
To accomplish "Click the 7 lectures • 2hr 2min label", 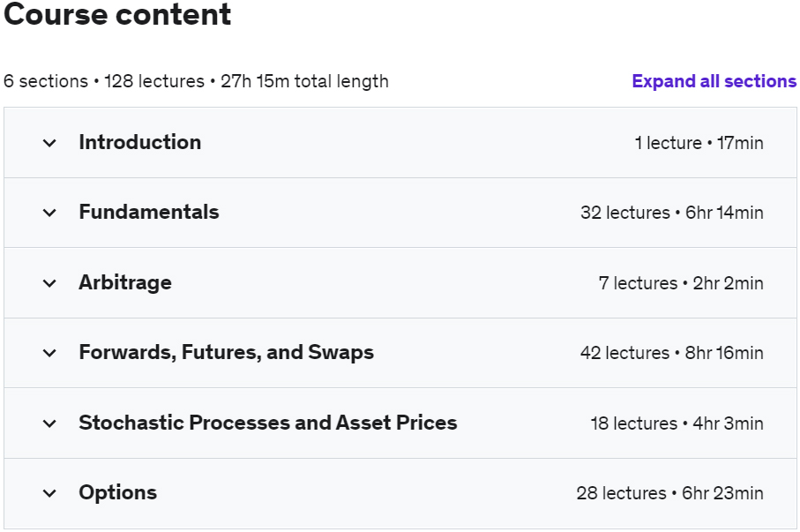I will [x=680, y=283].
